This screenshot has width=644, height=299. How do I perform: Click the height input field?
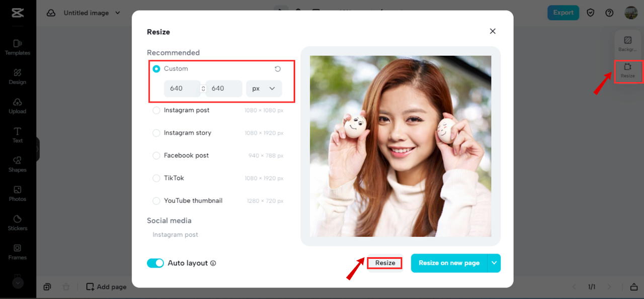(224, 88)
